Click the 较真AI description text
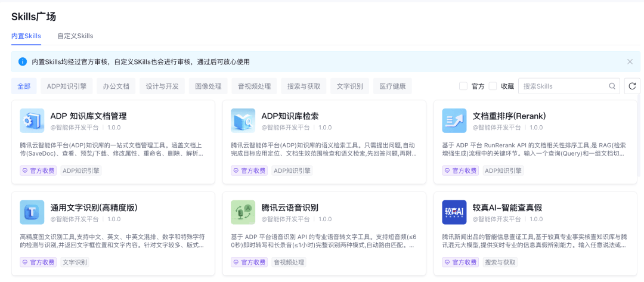 click(x=534, y=241)
